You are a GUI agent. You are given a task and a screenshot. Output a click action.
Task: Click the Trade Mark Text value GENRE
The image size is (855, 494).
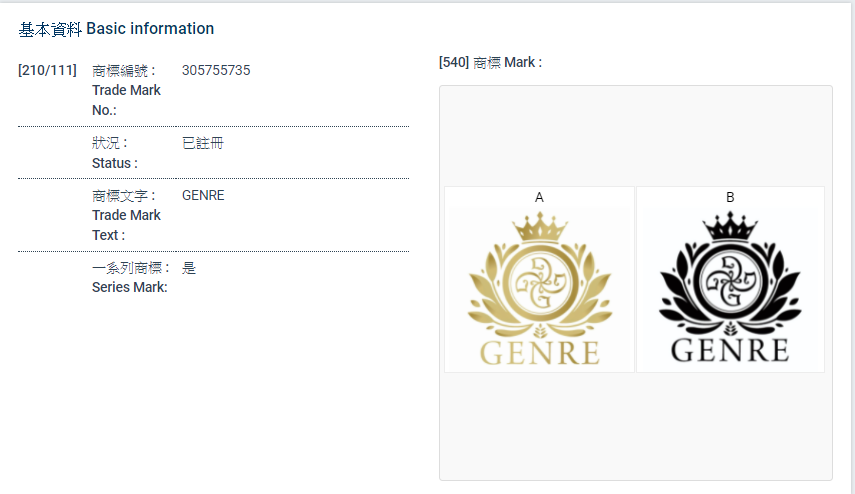click(x=203, y=195)
